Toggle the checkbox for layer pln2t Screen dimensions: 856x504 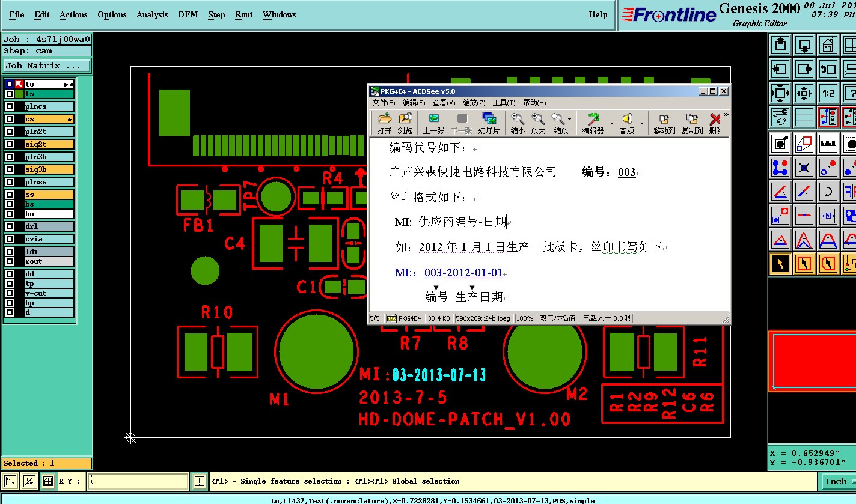tap(10, 132)
